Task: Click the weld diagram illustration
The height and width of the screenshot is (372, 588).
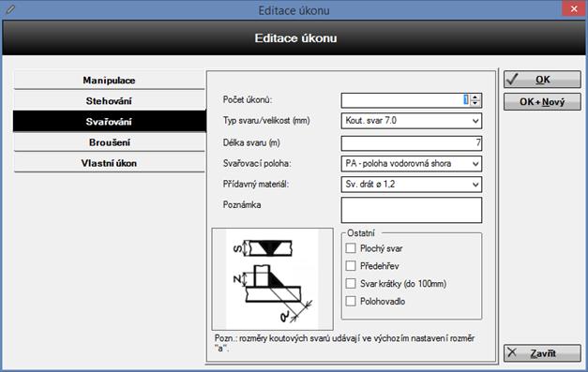Action: coord(272,279)
